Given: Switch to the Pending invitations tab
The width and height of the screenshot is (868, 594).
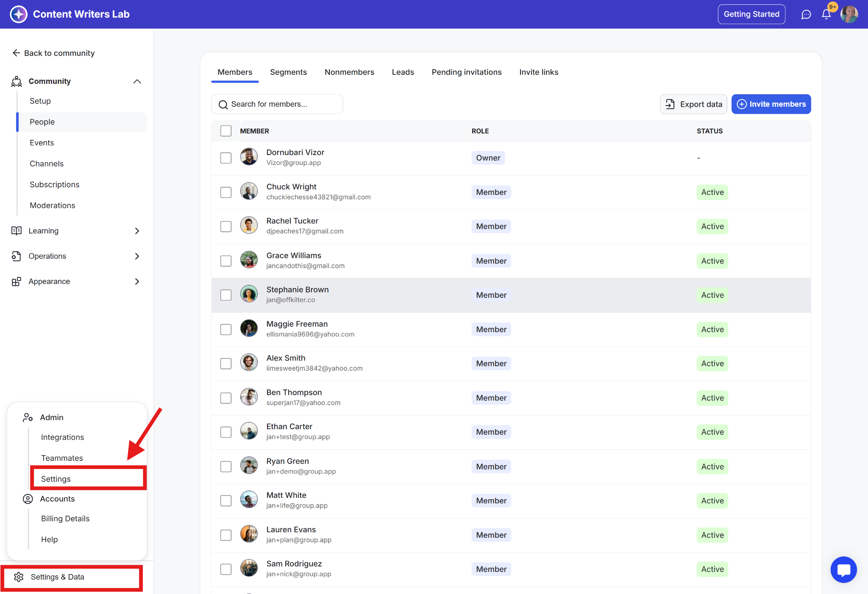Looking at the screenshot, I should click(466, 72).
